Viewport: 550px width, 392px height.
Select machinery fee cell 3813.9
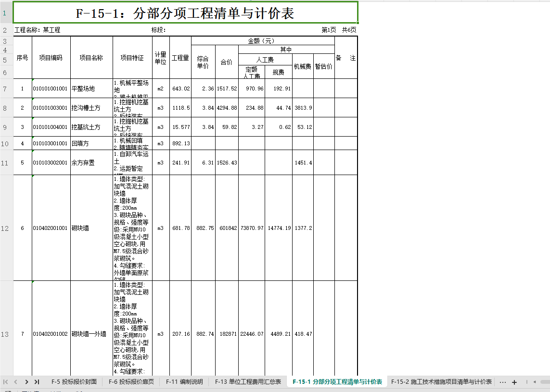(x=303, y=108)
